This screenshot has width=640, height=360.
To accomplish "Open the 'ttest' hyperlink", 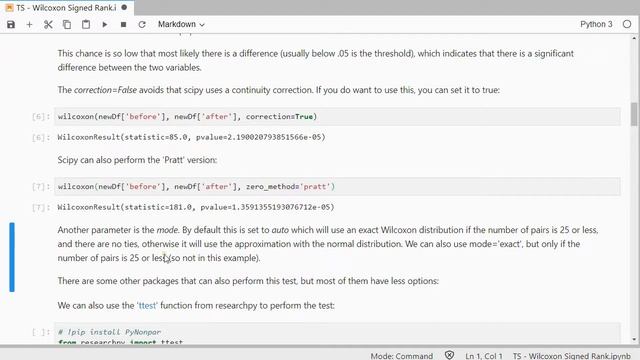I will point(147,305).
